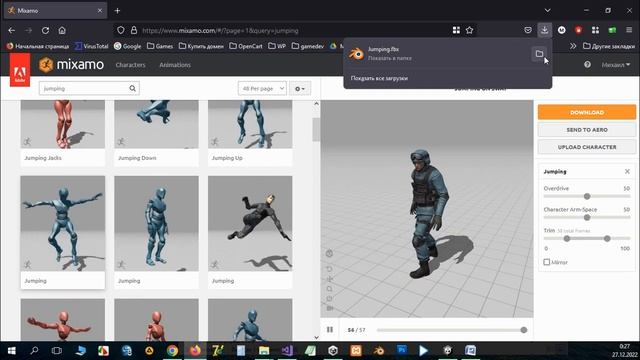Click the left Trim slider handle

(567, 238)
